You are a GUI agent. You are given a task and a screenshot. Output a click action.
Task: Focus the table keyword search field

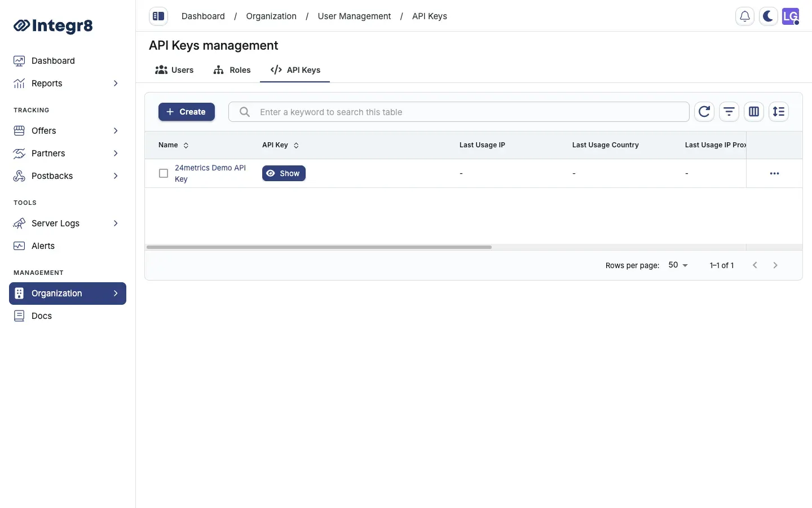459,112
